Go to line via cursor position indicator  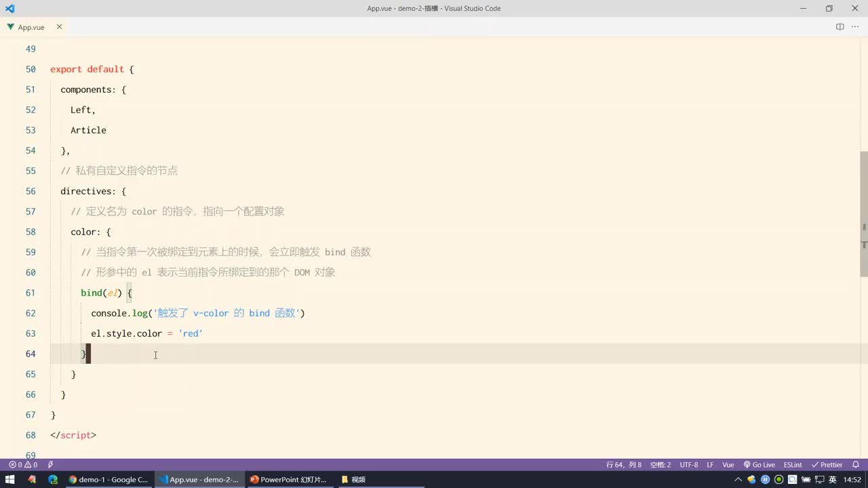tap(624, 465)
